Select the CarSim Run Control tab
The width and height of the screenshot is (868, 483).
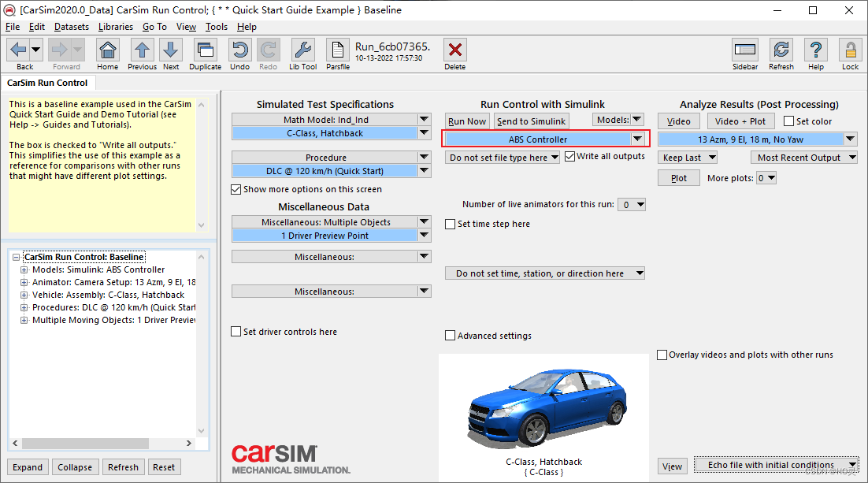point(47,83)
